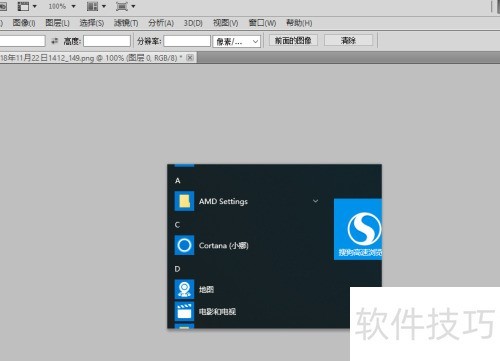Open the 滤镜(T) menu
The height and width of the screenshot is (361, 500).
126,23
